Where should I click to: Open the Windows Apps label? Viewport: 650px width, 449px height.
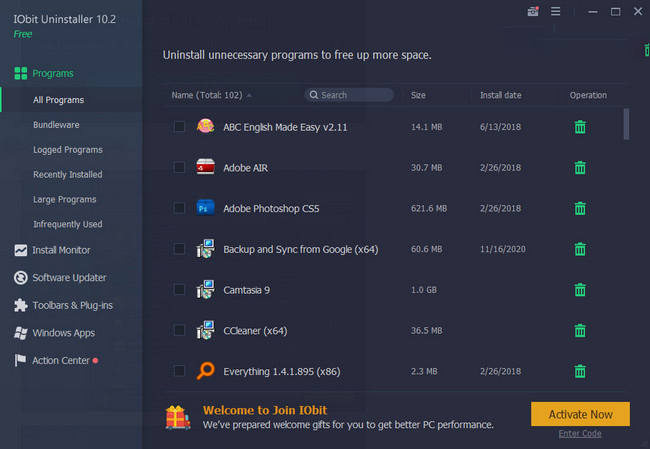coord(63,333)
